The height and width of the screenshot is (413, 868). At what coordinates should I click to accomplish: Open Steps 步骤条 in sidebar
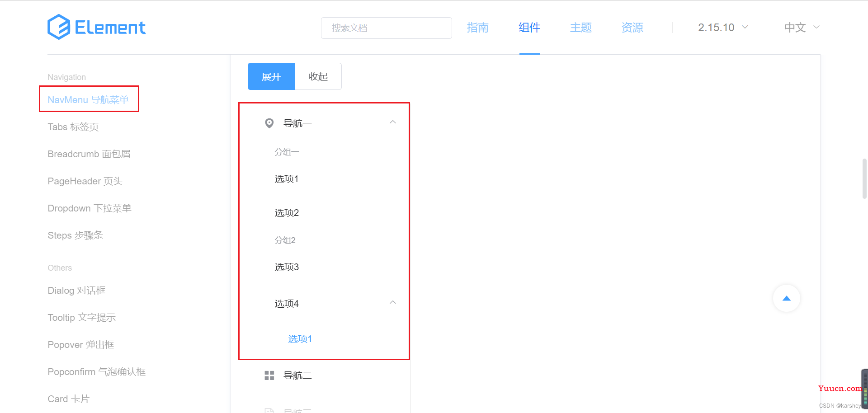pos(75,235)
